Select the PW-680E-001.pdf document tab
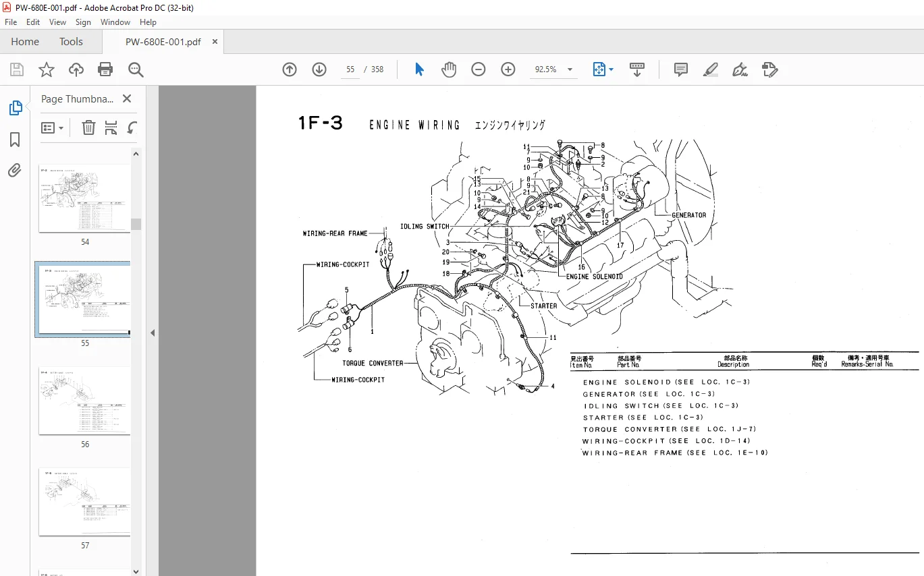Screen dimensions: 924x576 163,42
